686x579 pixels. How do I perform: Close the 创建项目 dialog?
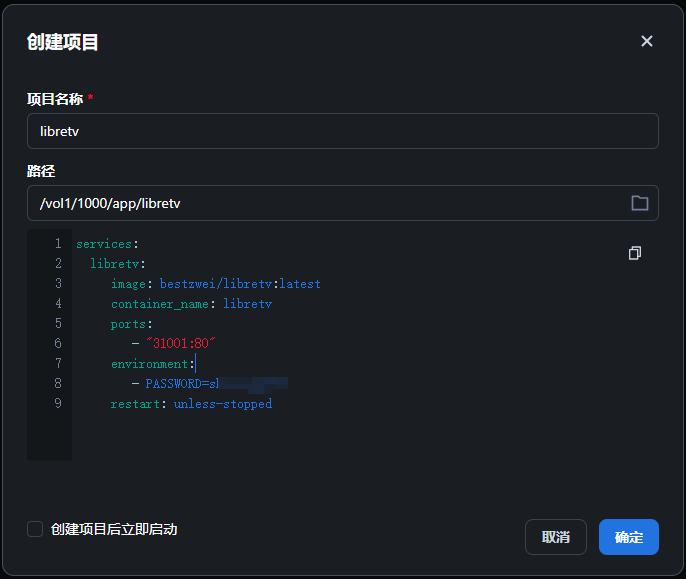pyautogui.click(x=646, y=41)
